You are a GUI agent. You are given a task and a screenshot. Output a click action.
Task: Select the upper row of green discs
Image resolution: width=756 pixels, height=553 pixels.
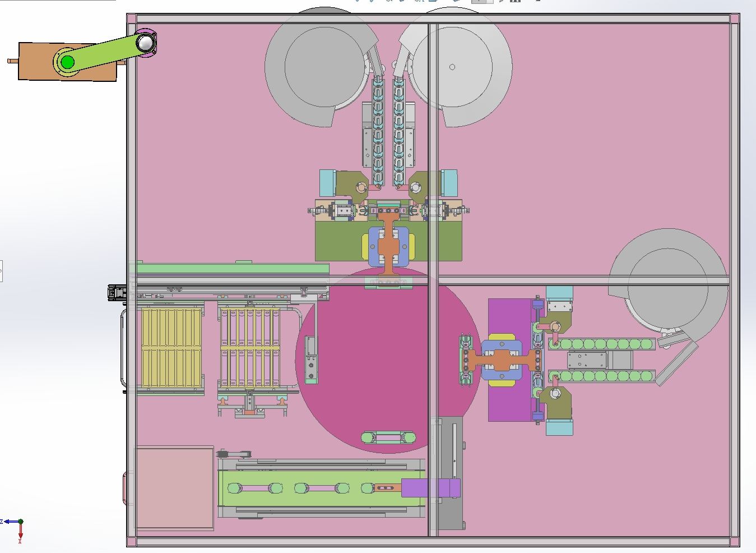tap(601, 344)
